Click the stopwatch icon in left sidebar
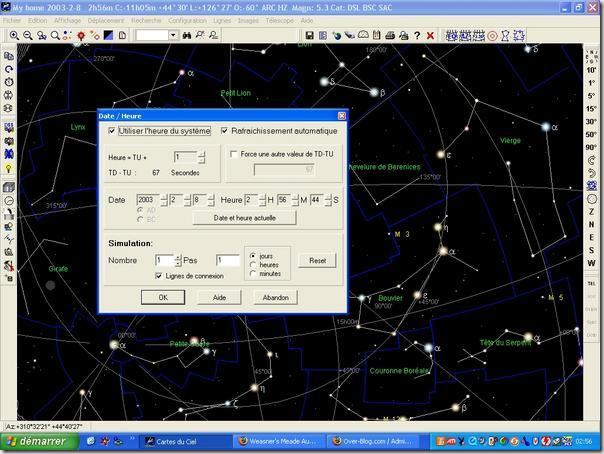 [8, 82]
